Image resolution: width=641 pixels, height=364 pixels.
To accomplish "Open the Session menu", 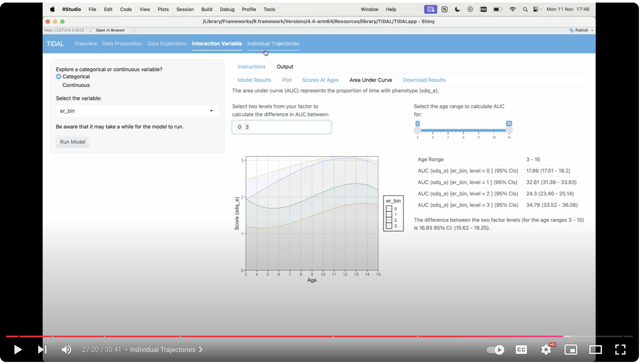I will 185,9.
